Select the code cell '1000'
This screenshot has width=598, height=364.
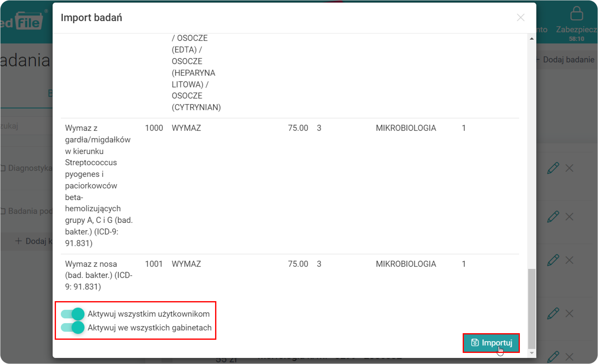pyautogui.click(x=154, y=128)
